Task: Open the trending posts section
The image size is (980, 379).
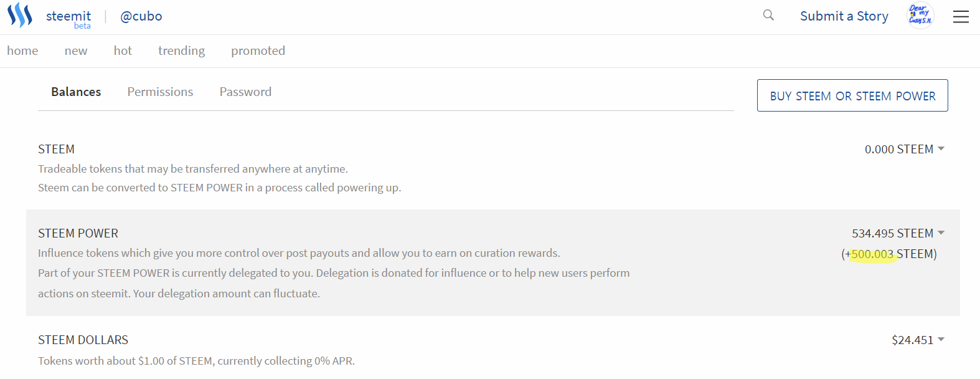Action: coord(181,50)
